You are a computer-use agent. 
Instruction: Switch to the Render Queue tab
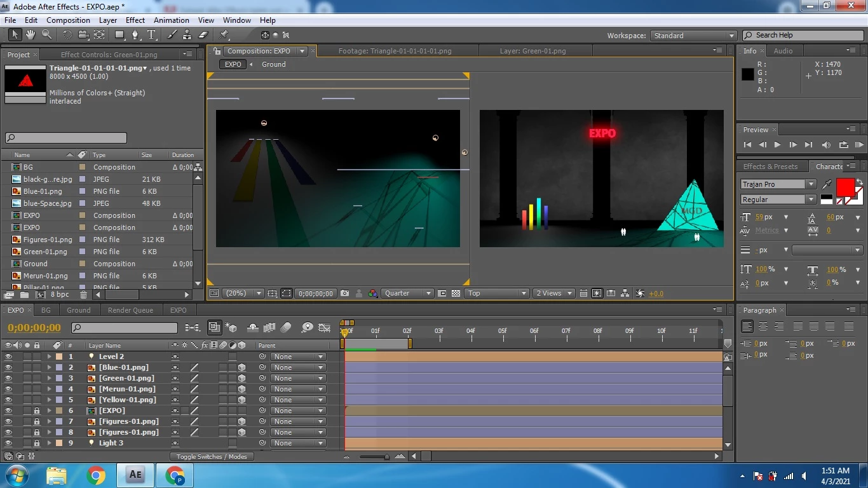tap(130, 310)
